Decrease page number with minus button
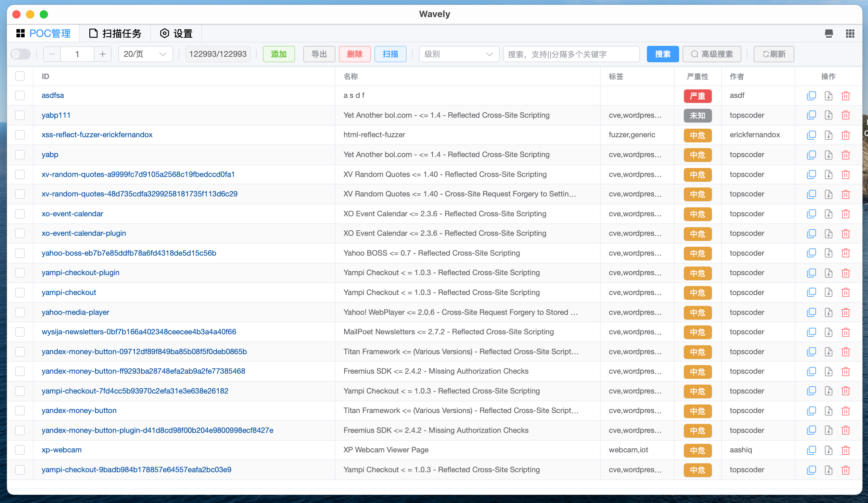The width and height of the screenshot is (868, 503). coord(52,54)
